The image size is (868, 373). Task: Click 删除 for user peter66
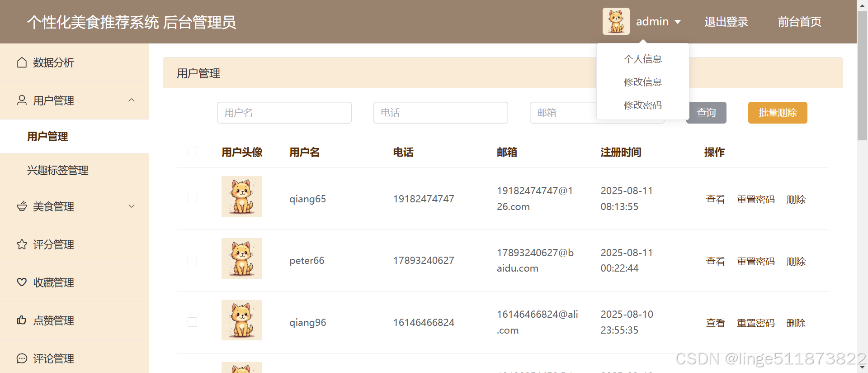[x=796, y=261]
